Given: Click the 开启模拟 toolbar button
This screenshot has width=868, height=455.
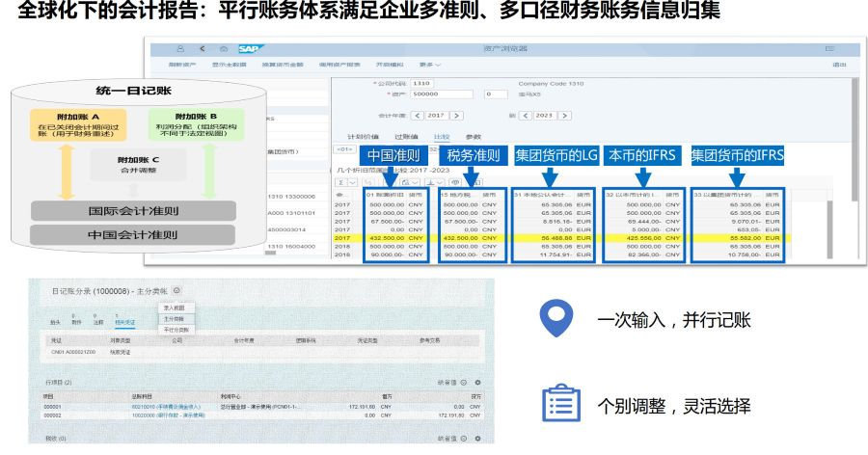Looking at the screenshot, I should click(390, 65).
